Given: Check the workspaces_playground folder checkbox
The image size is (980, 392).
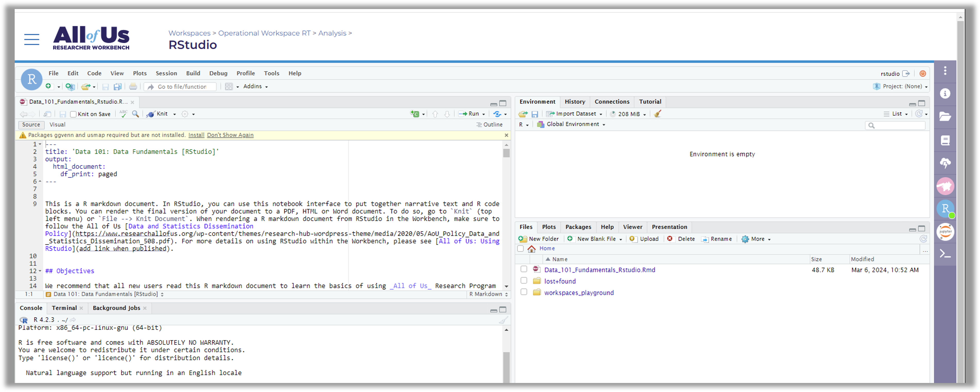Looking at the screenshot, I should (x=524, y=292).
